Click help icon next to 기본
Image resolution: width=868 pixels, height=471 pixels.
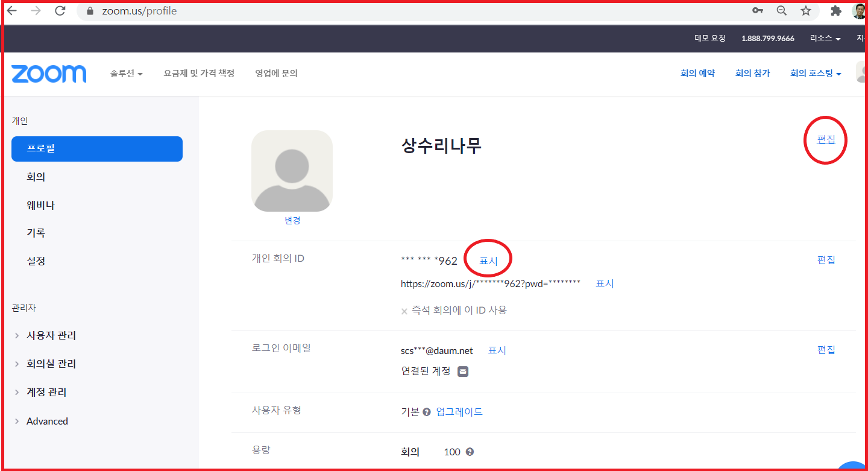click(x=427, y=412)
